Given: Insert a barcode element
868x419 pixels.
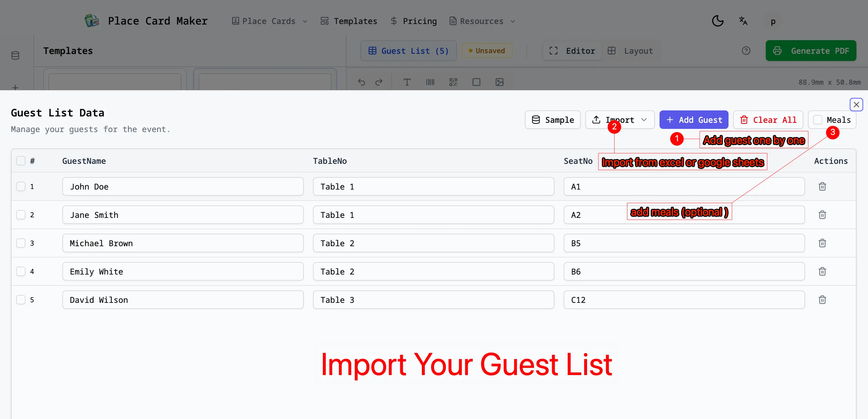Looking at the screenshot, I should 430,82.
